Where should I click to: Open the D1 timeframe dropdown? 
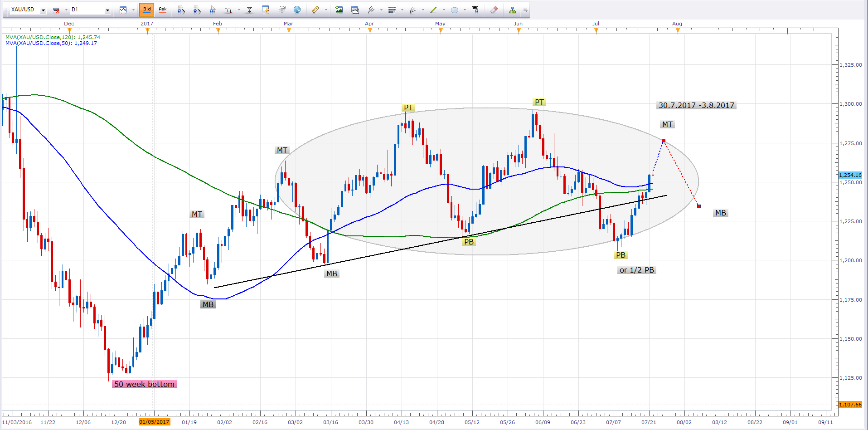point(107,10)
